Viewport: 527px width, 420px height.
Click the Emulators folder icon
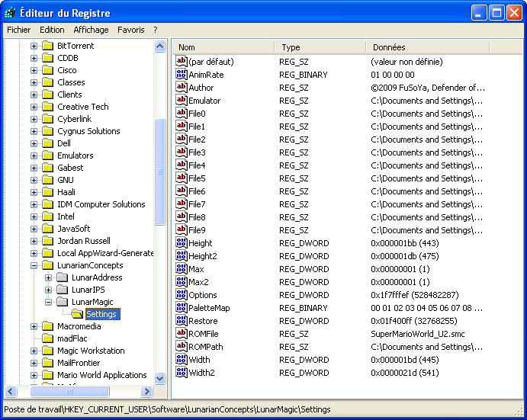48,155
